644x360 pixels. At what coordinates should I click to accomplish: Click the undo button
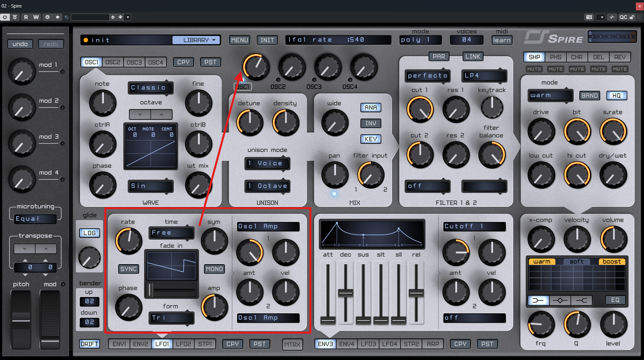pyautogui.click(x=20, y=44)
